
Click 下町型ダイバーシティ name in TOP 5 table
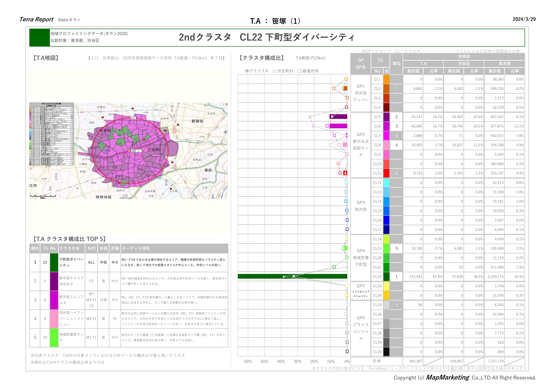pyautogui.click(x=72, y=262)
